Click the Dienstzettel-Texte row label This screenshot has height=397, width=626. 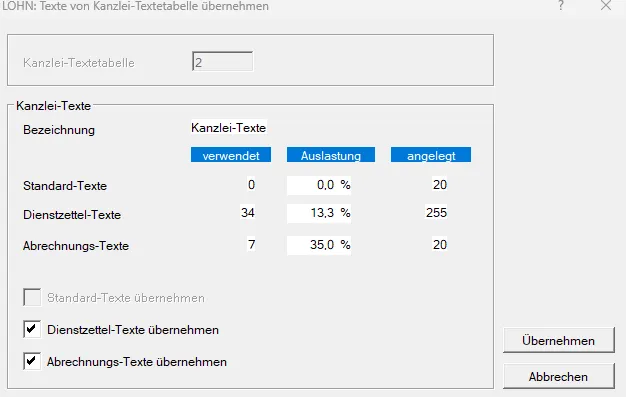(72, 215)
